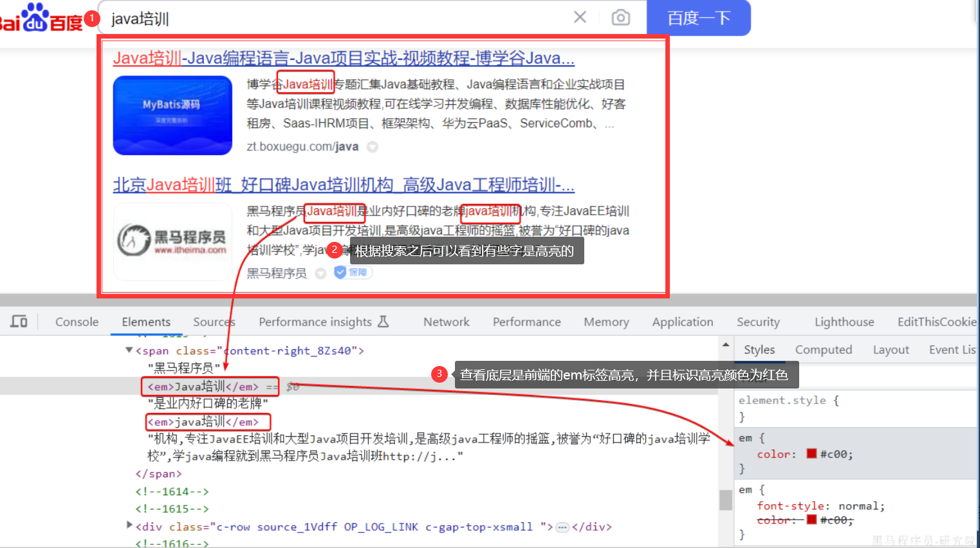
Task: Click the 保障 verified badge icon
Action: pyautogui.click(x=353, y=273)
